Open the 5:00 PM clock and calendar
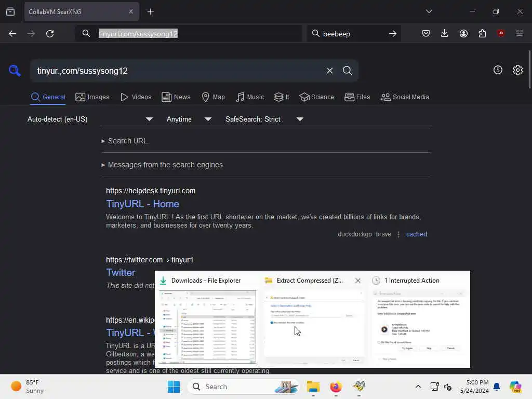This screenshot has width=532, height=399. pos(474,387)
